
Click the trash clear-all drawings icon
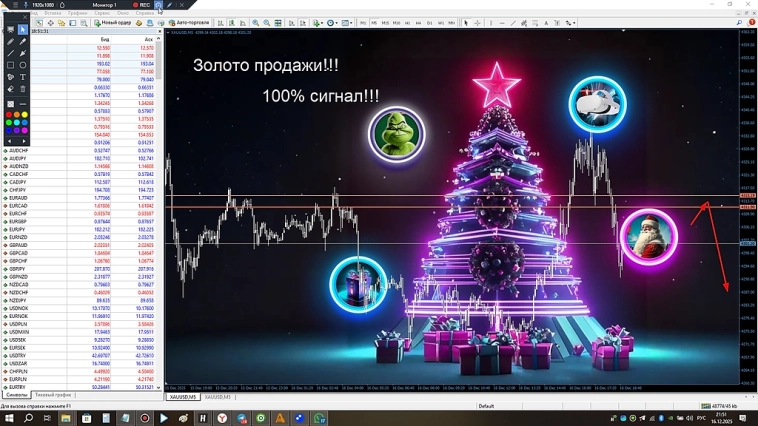pyautogui.click(x=23, y=89)
